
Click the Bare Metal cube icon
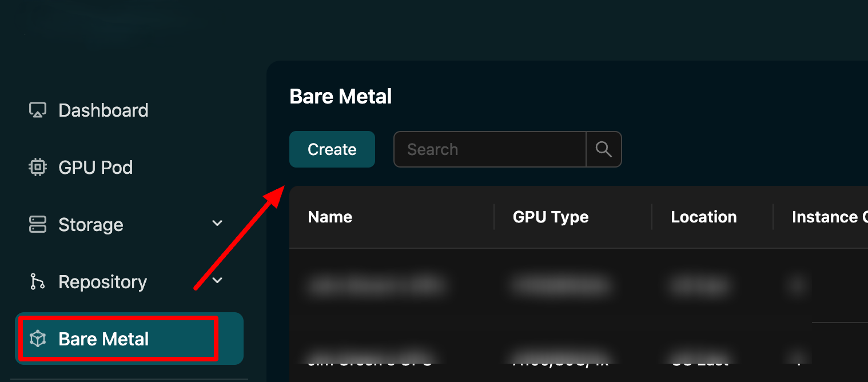[x=37, y=339]
